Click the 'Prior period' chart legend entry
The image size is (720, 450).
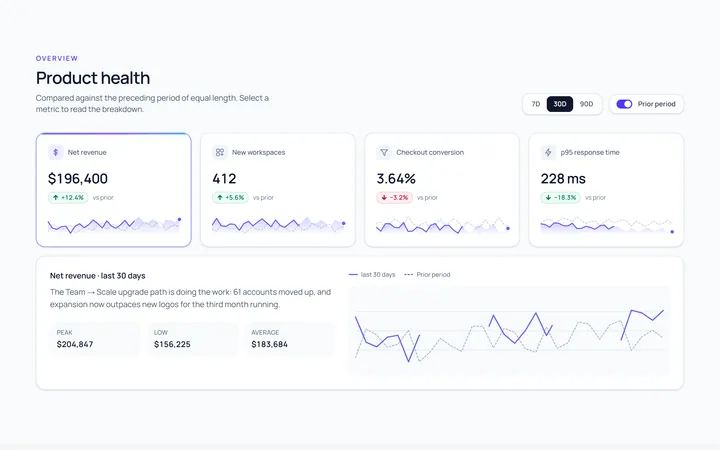point(427,275)
